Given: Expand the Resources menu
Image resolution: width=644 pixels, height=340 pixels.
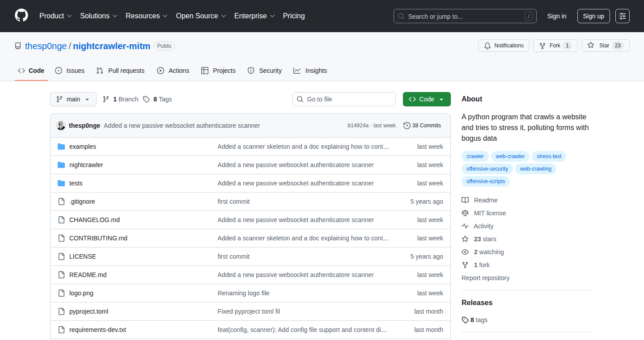Looking at the screenshot, I should point(147,16).
